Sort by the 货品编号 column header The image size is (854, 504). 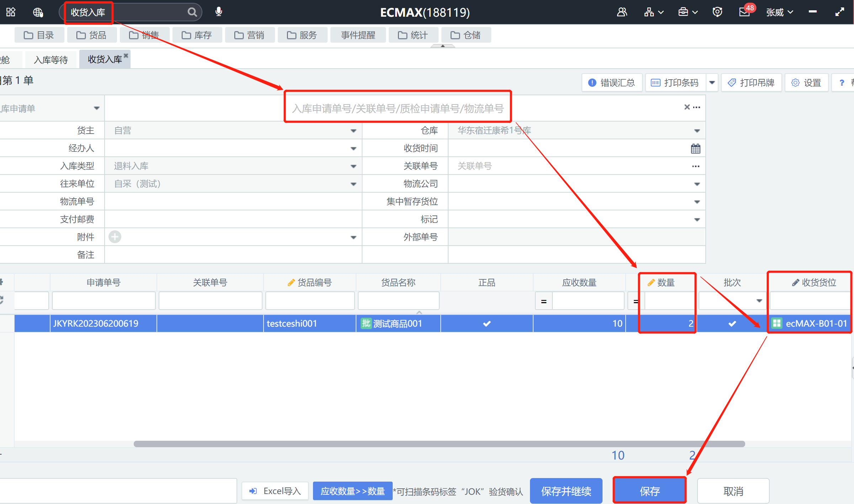(309, 283)
